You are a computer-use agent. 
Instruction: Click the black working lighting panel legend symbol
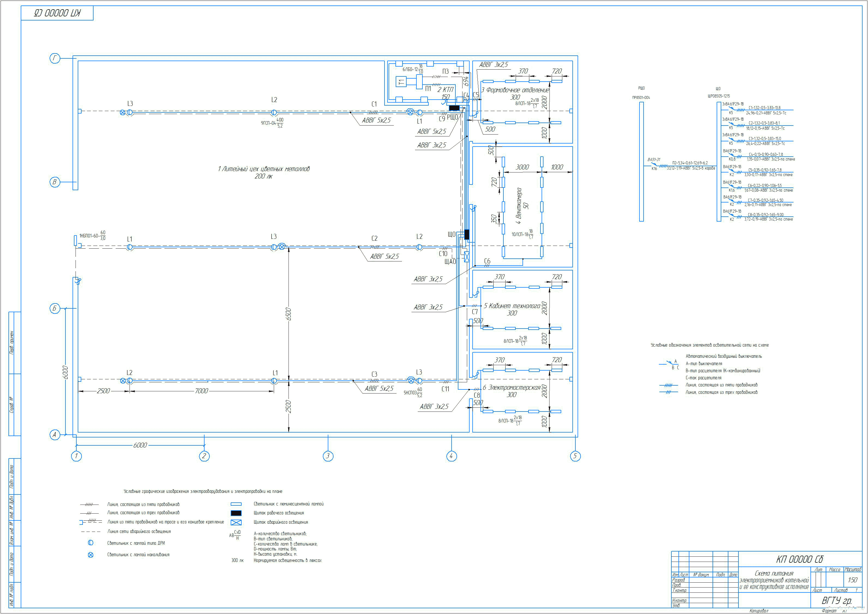point(236,513)
